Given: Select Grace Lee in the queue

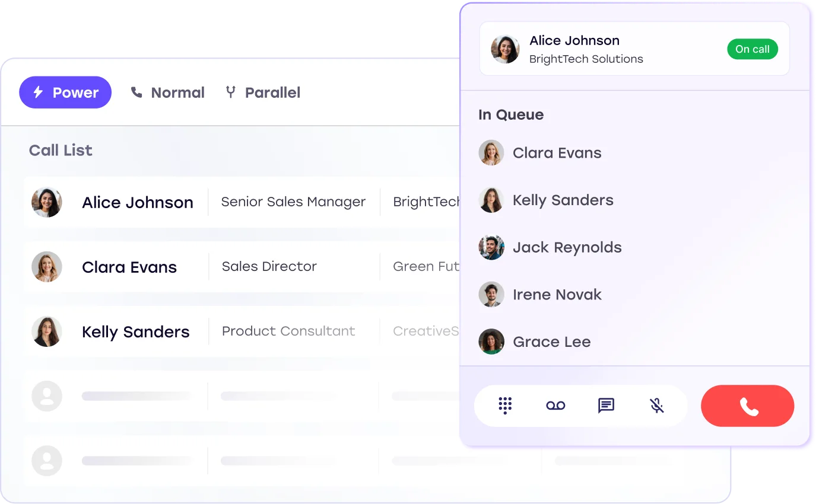Looking at the screenshot, I should tap(551, 342).
